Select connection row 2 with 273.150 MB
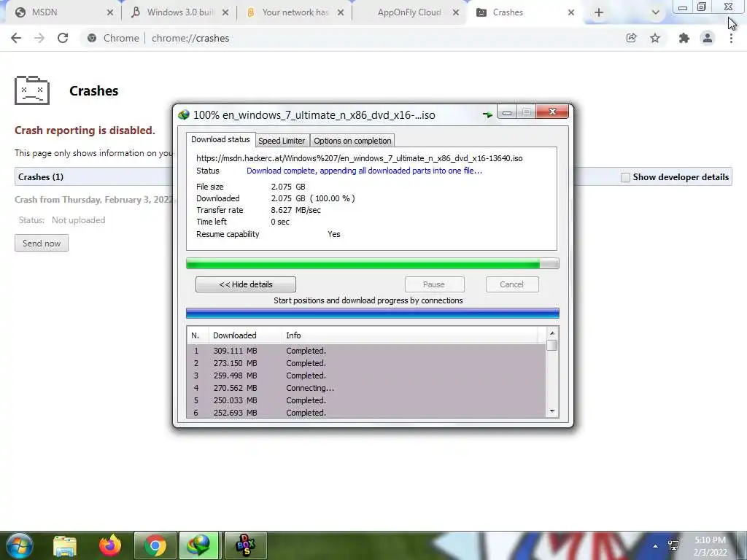The width and height of the screenshot is (747, 560). click(366, 363)
